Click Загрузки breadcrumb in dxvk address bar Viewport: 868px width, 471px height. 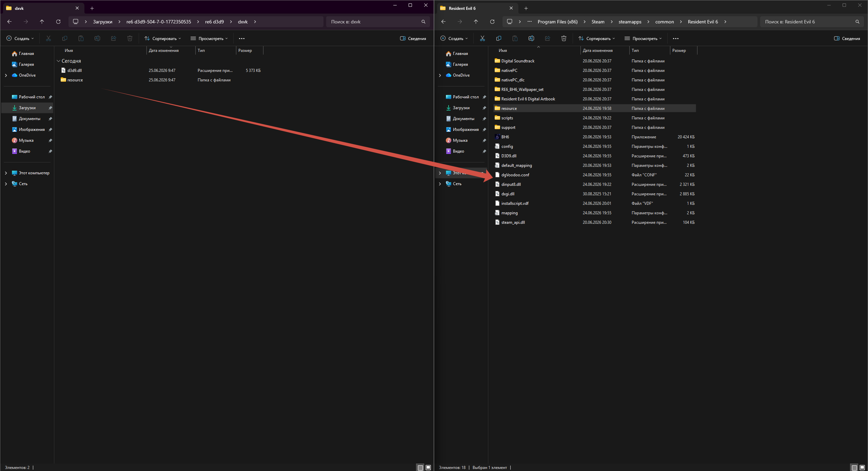click(x=103, y=22)
